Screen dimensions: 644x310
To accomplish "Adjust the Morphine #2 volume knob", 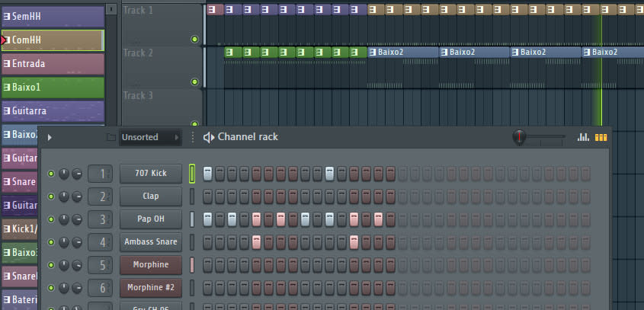I will [x=77, y=288].
